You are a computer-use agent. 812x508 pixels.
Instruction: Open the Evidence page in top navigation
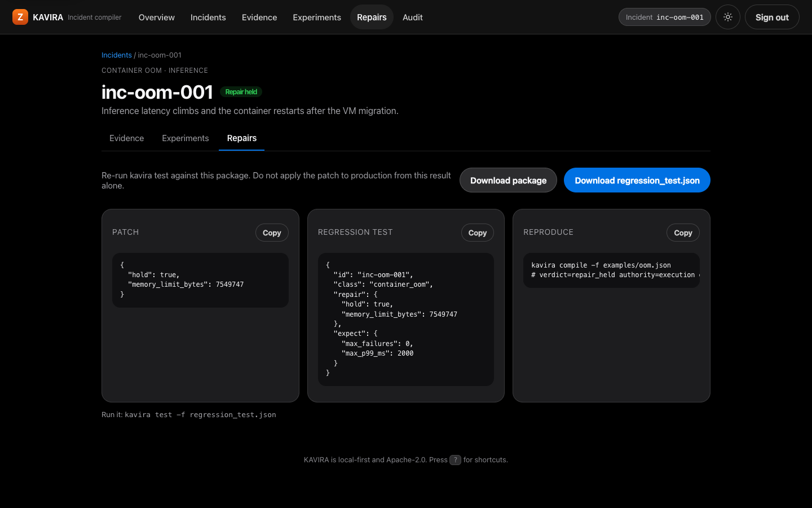coord(259,17)
